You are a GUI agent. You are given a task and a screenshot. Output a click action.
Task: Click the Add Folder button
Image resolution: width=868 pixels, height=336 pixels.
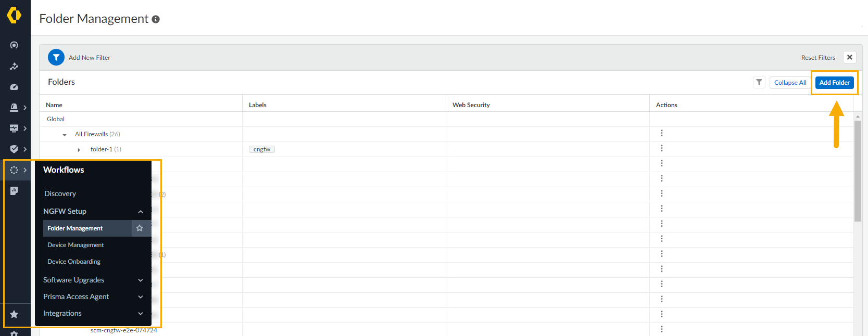click(x=834, y=82)
